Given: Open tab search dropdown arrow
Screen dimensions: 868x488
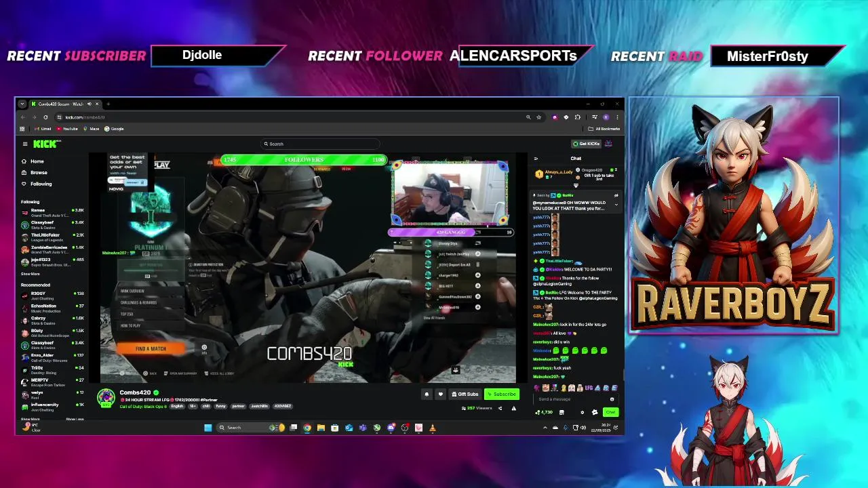Looking at the screenshot, I should (x=22, y=104).
